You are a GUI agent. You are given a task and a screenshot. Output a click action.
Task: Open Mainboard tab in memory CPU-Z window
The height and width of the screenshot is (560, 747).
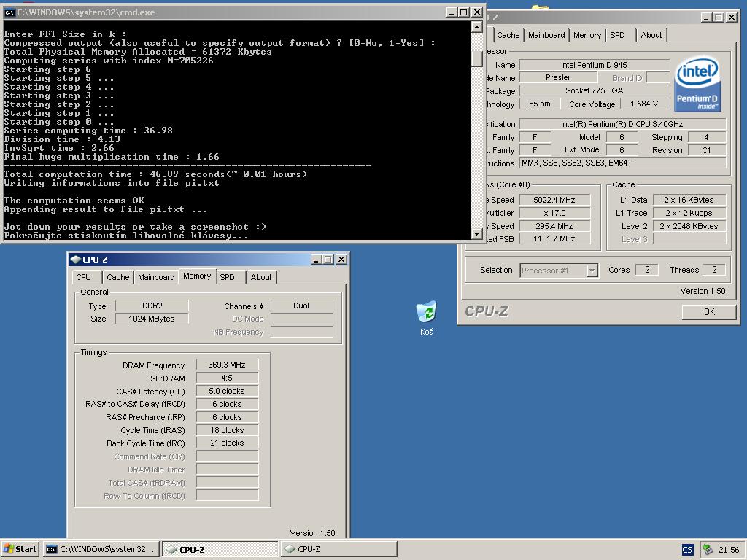pos(156,277)
